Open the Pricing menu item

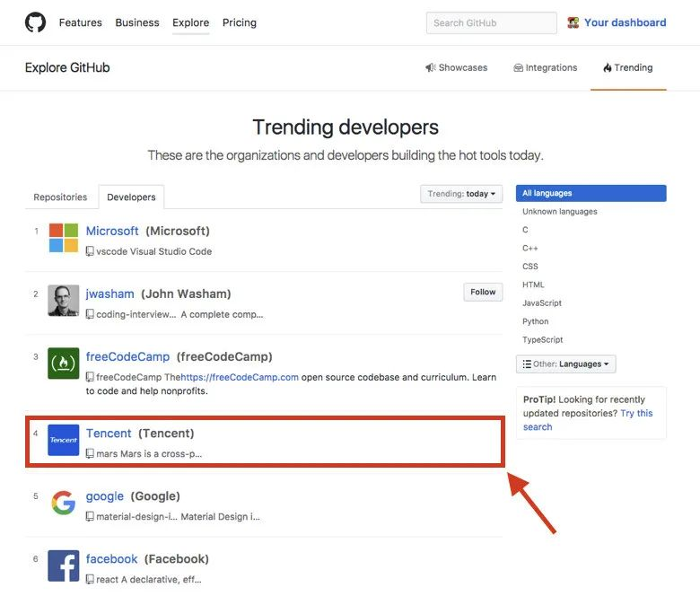pos(240,22)
